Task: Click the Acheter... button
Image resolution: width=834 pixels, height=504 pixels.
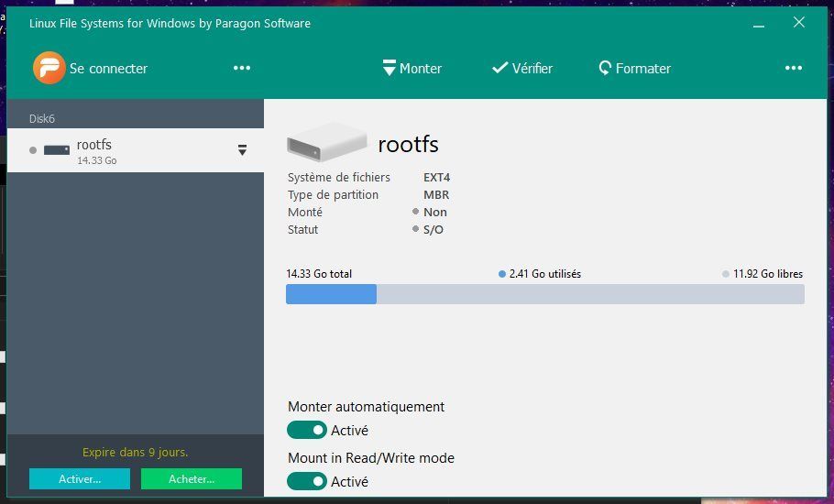Action: click(x=192, y=479)
